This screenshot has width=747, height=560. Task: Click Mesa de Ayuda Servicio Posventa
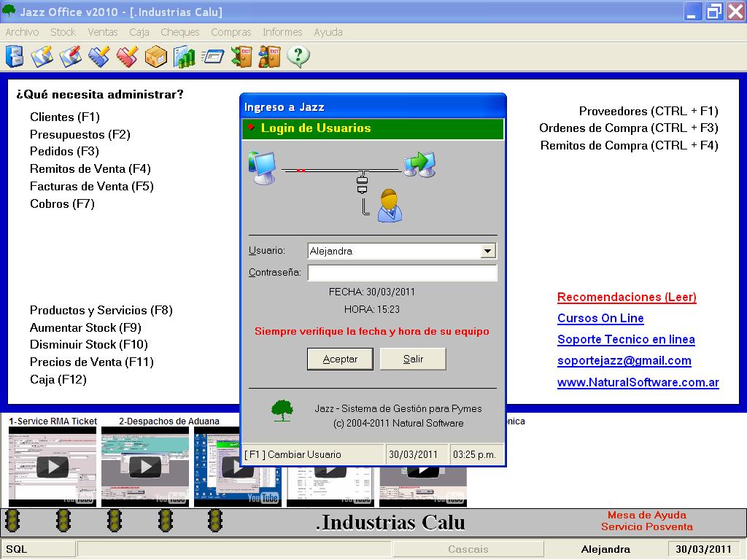(x=646, y=521)
